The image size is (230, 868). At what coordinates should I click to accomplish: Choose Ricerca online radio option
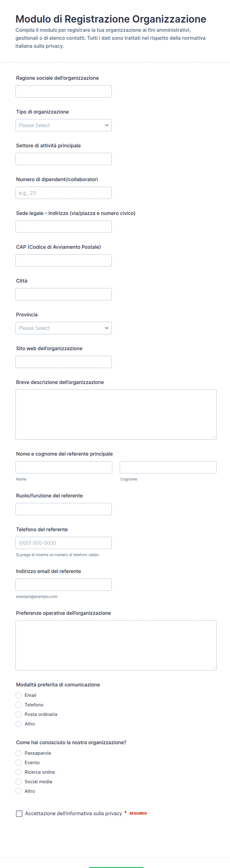coord(19,772)
